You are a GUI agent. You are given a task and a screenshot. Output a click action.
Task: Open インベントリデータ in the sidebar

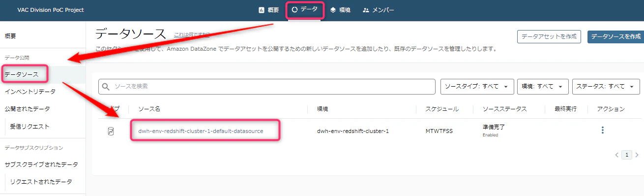(x=29, y=92)
